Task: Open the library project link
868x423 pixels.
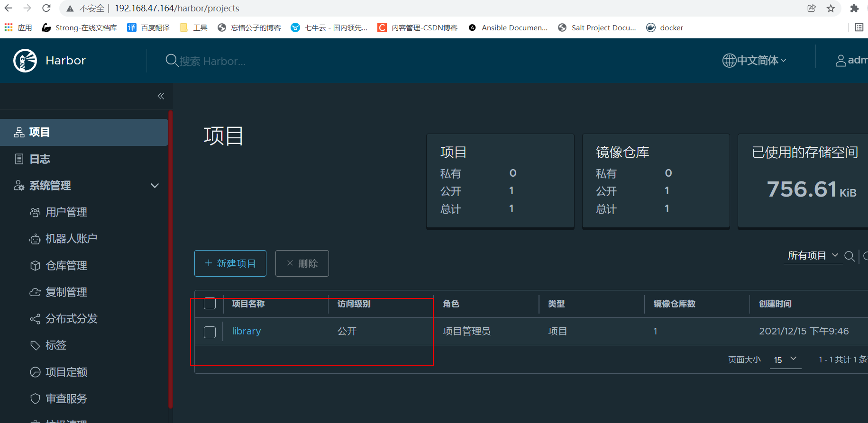Action: (x=247, y=331)
